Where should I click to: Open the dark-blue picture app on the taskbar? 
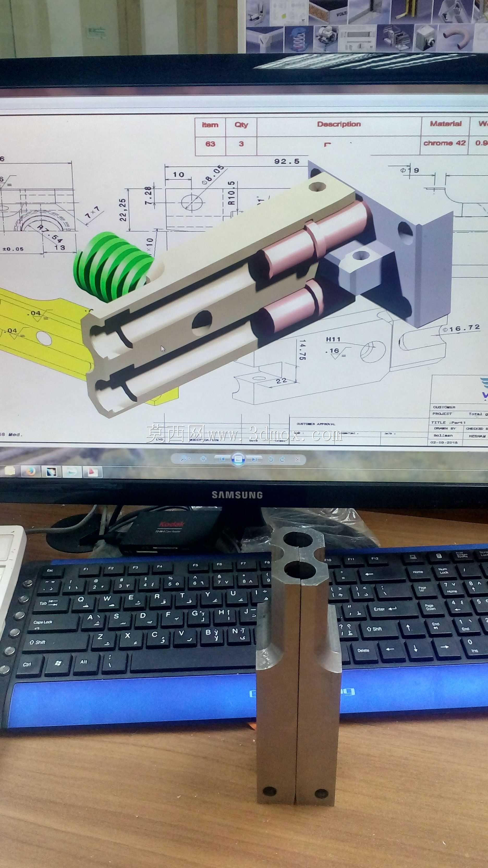[52, 471]
